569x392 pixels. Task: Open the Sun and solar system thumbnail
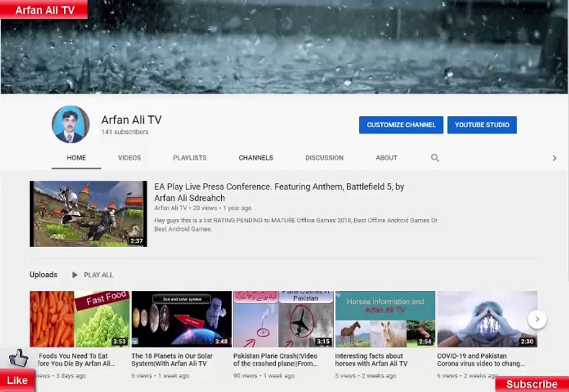pos(181,319)
